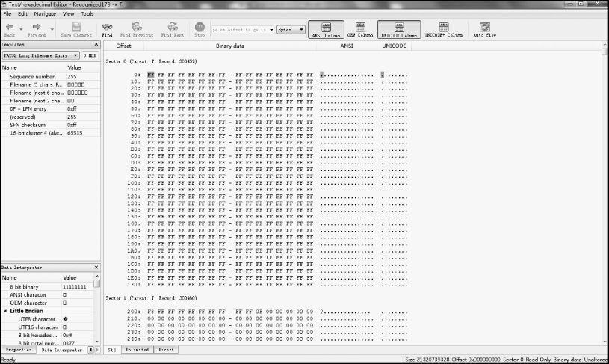
Task: Click the hex view vertical scrollbar thumb
Action: tap(605, 52)
